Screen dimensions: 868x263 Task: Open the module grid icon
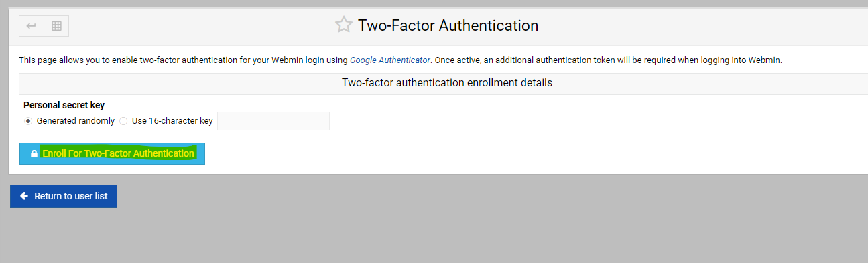[x=56, y=26]
